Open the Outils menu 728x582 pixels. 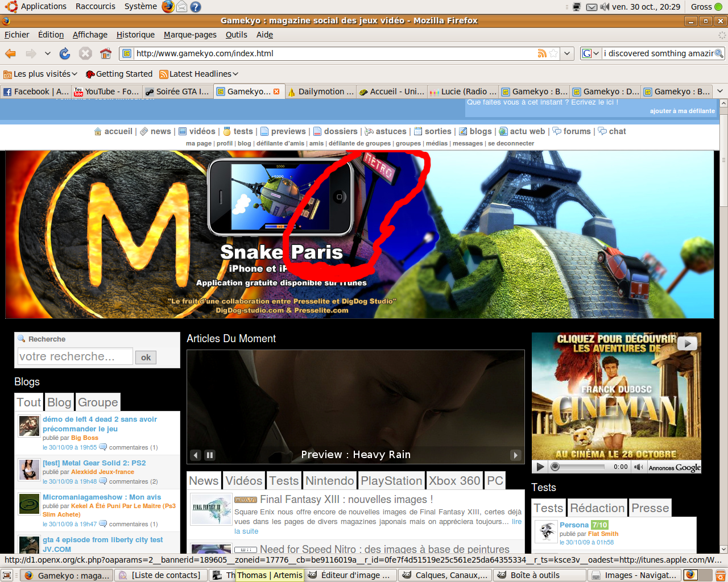click(x=236, y=35)
